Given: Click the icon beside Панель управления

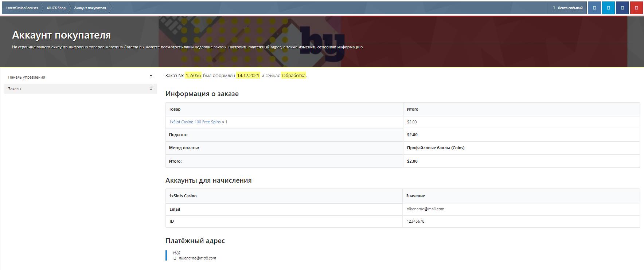Looking at the screenshot, I should [151, 77].
